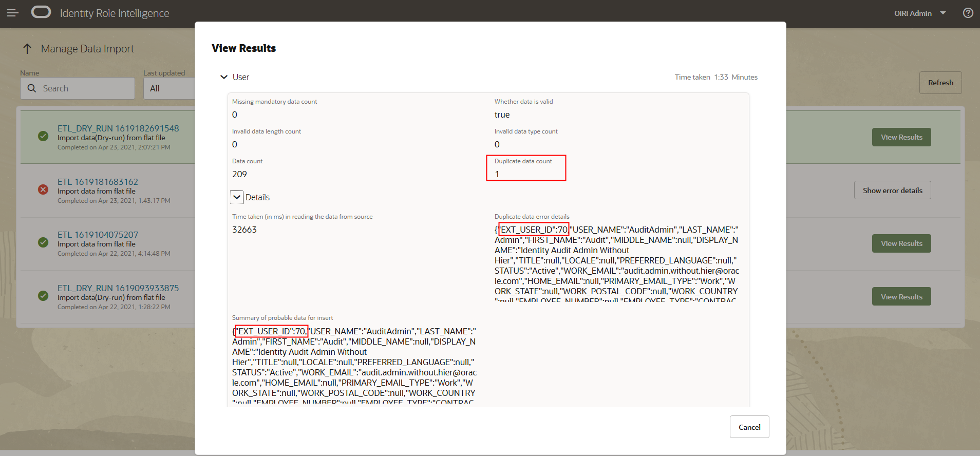The height and width of the screenshot is (456, 980).
Task: View Results for ETL_DRY_RUN 1619182691548
Action: (x=901, y=137)
